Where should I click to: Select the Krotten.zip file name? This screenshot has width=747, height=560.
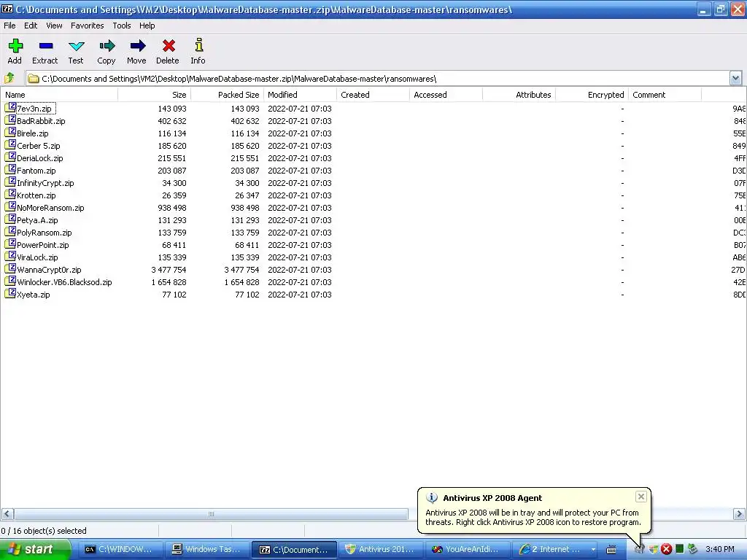pos(36,195)
